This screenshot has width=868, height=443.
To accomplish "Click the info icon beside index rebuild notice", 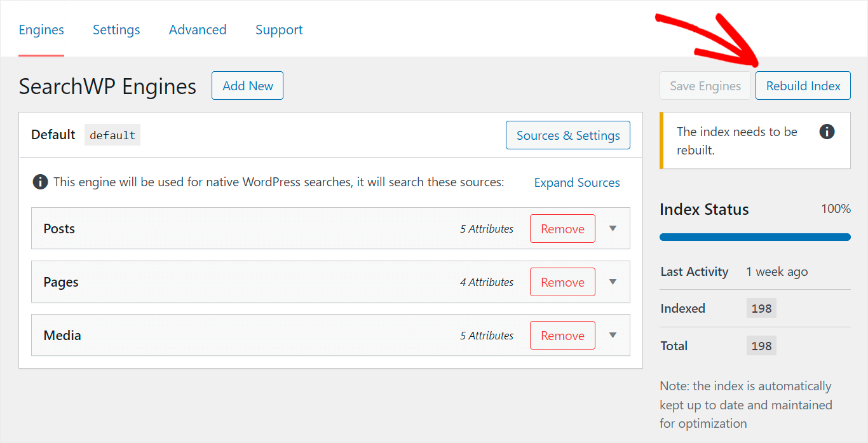I will pyautogui.click(x=827, y=132).
